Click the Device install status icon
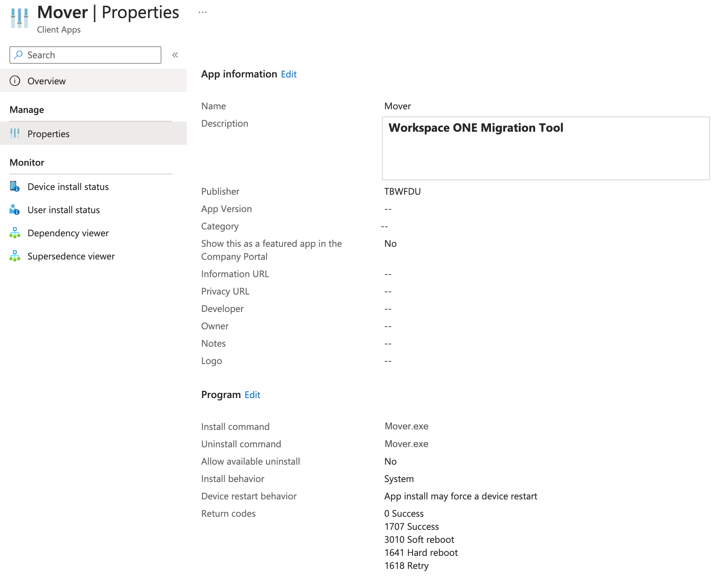 15,186
